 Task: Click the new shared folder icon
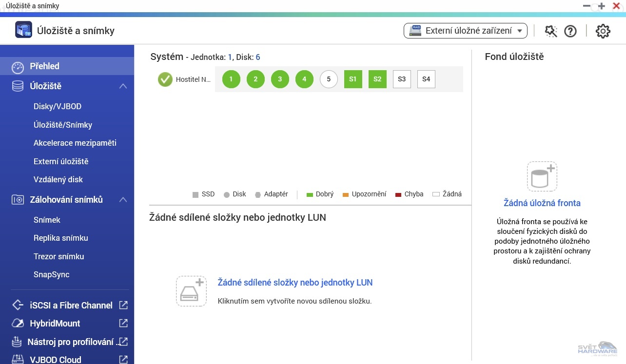(191, 291)
